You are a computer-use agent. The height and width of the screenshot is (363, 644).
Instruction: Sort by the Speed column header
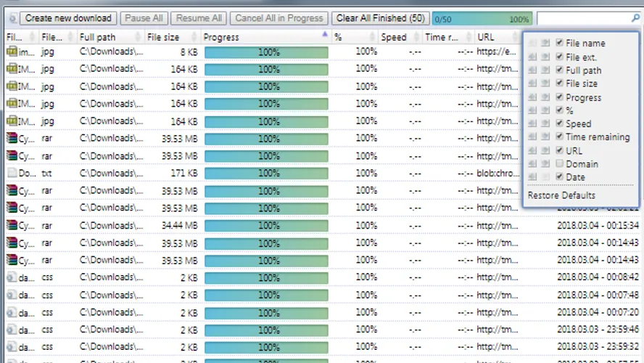(400, 37)
